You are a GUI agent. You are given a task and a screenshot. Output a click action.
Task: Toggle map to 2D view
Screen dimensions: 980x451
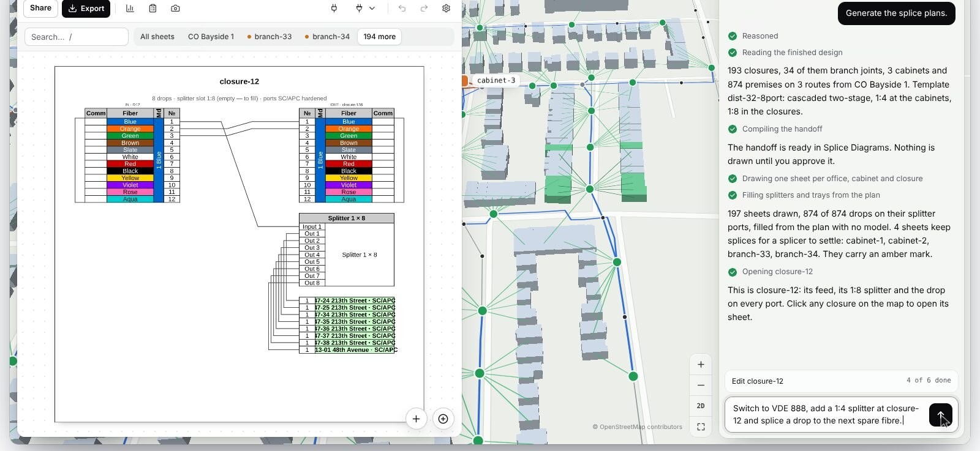701,406
